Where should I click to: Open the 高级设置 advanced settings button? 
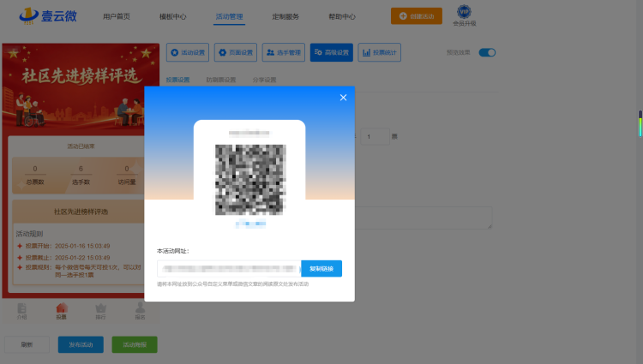[x=331, y=52]
